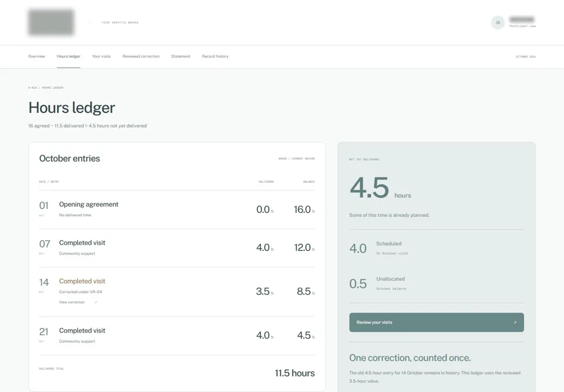Click the View correction link
The image size is (564, 392).
pyautogui.click(x=78, y=302)
